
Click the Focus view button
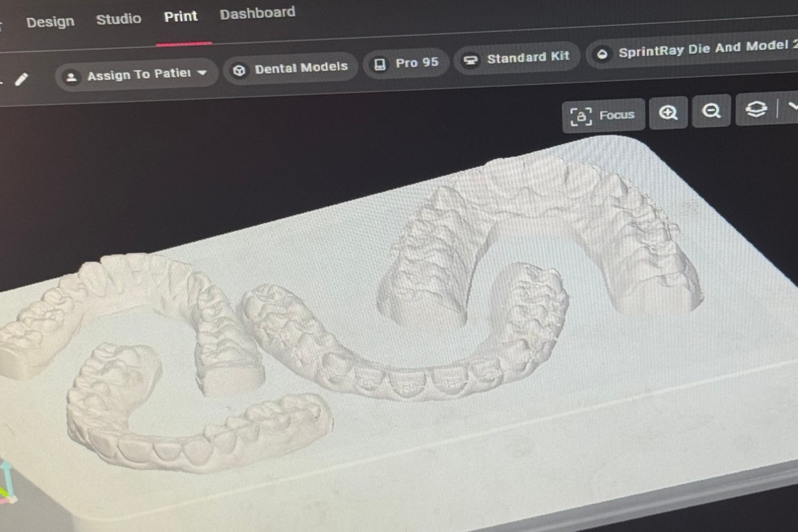click(604, 115)
